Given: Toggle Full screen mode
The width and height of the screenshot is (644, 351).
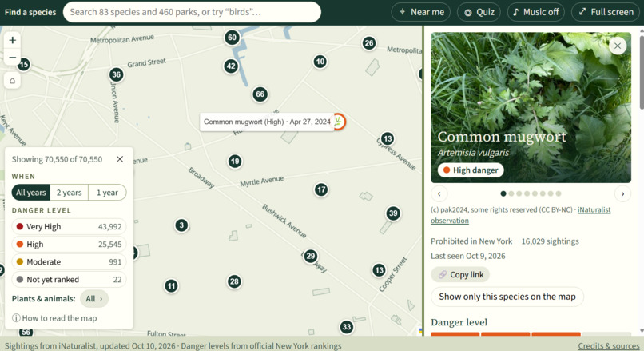Looking at the screenshot, I should (606, 12).
